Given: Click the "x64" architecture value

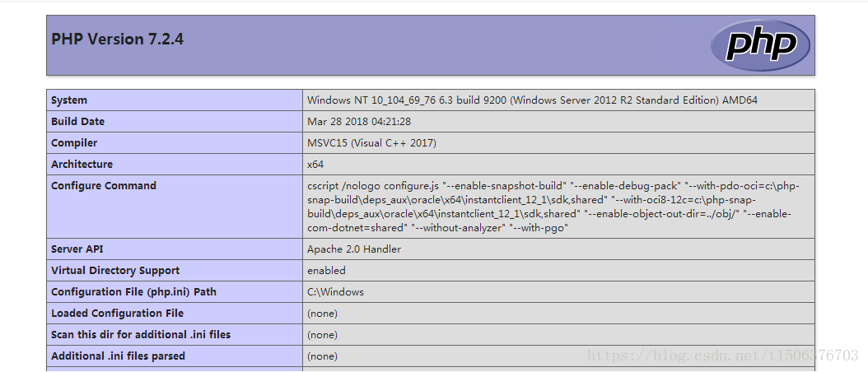Looking at the screenshot, I should (315, 165).
